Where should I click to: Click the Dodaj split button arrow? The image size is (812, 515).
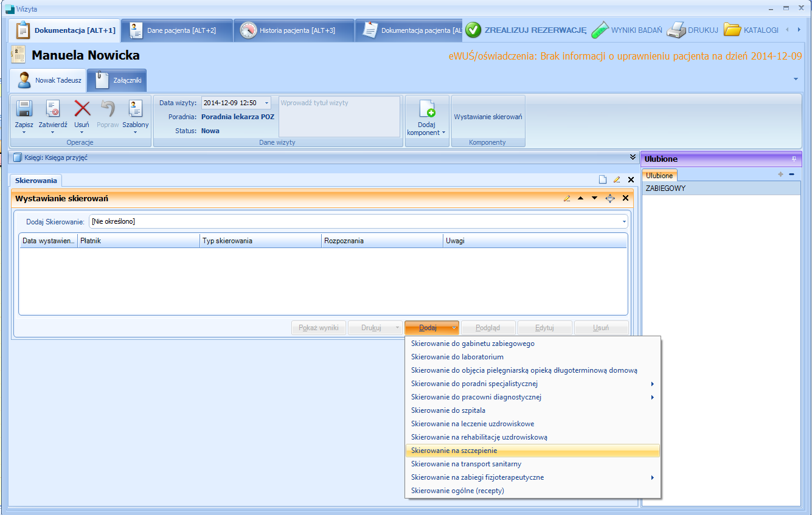point(454,328)
